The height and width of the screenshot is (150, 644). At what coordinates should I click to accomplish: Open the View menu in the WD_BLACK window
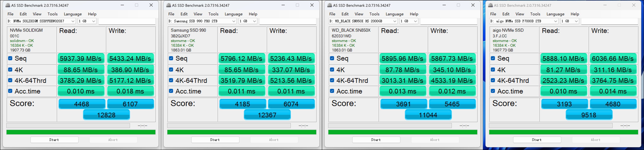(359, 14)
